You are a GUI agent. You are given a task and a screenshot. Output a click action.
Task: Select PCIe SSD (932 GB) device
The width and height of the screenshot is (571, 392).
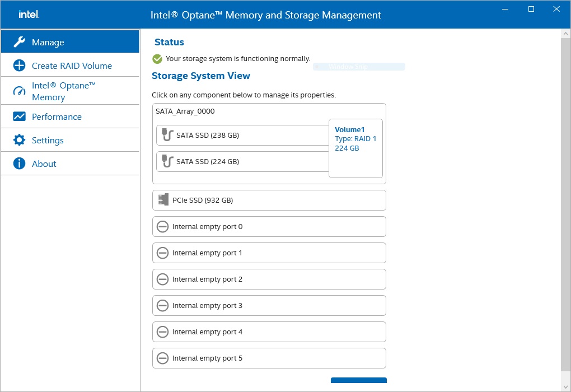pyautogui.click(x=269, y=200)
